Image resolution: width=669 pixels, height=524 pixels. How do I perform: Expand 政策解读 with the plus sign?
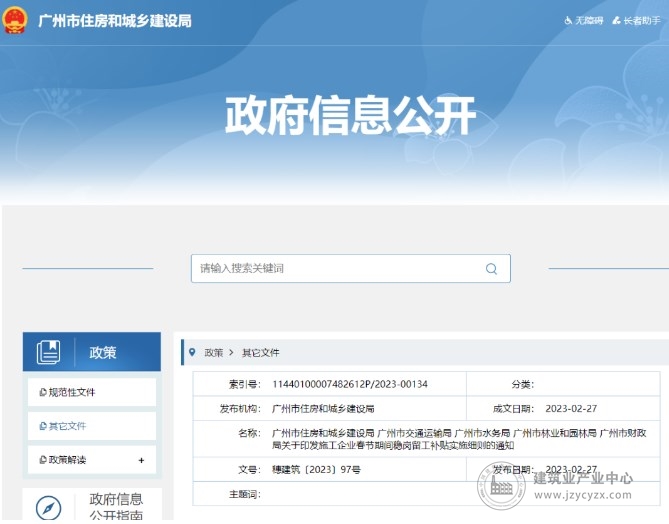click(x=141, y=460)
